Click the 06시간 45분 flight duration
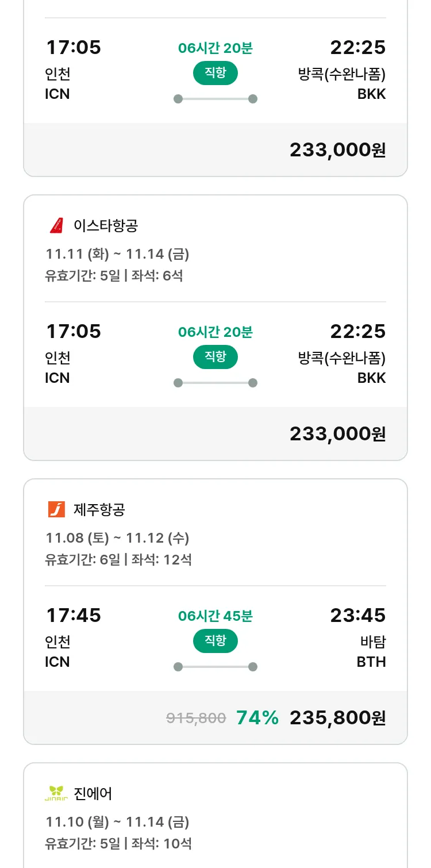The image size is (431, 868). [215, 616]
